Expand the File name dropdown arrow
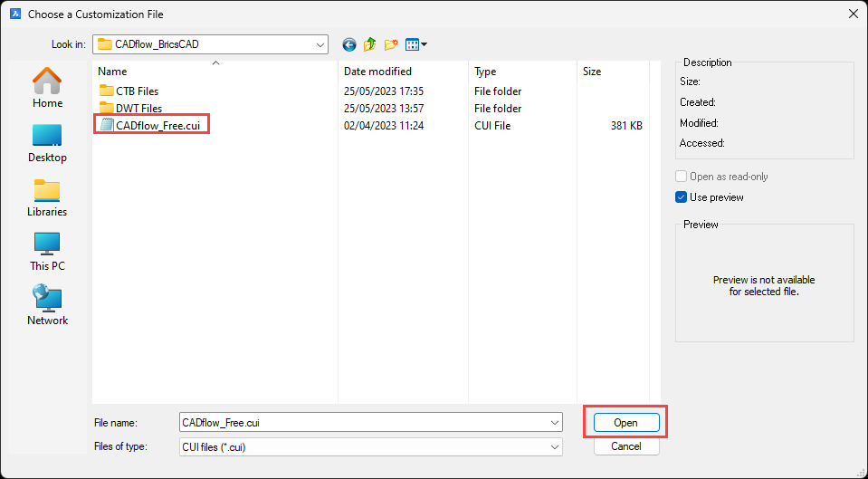 pyautogui.click(x=555, y=423)
